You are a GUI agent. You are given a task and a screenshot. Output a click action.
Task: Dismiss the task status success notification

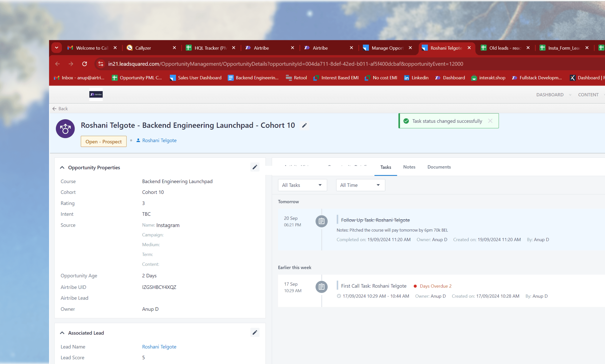tap(490, 121)
